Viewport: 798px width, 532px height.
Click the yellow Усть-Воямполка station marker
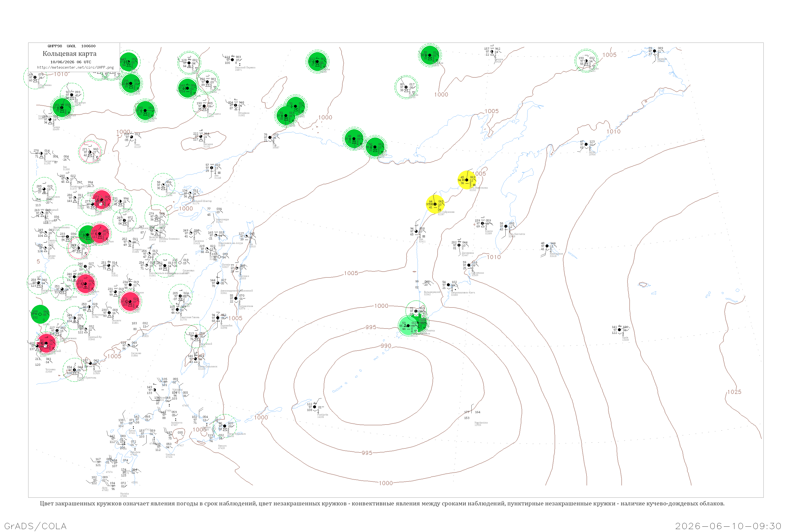467,180
